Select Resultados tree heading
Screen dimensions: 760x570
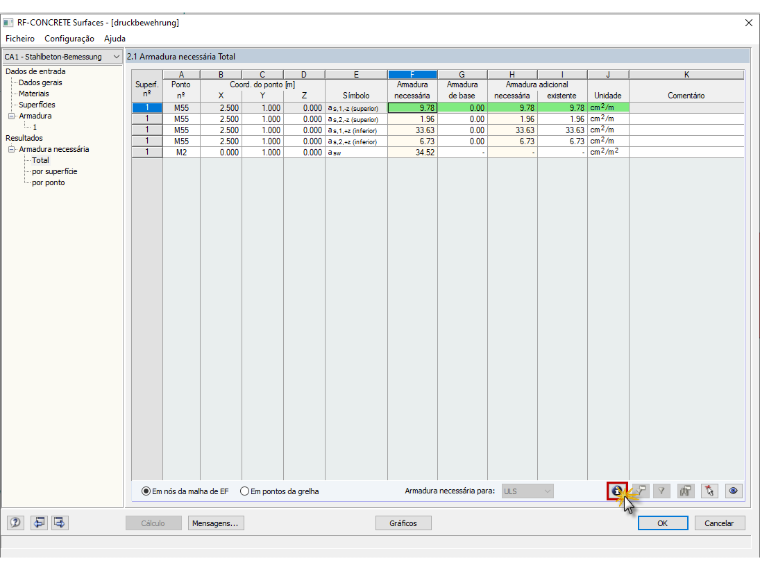(24, 138)
